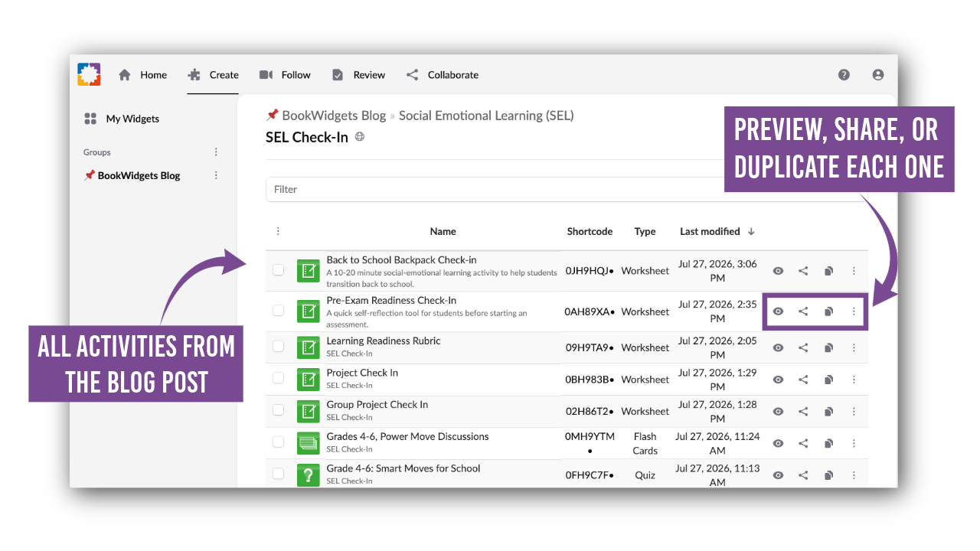Viewport: 980px width, 551px height.
Task: Duplicate the Grade 4-6: Smart Moves for School quiz
Action: pyautogui.click(x=828, y=475)
